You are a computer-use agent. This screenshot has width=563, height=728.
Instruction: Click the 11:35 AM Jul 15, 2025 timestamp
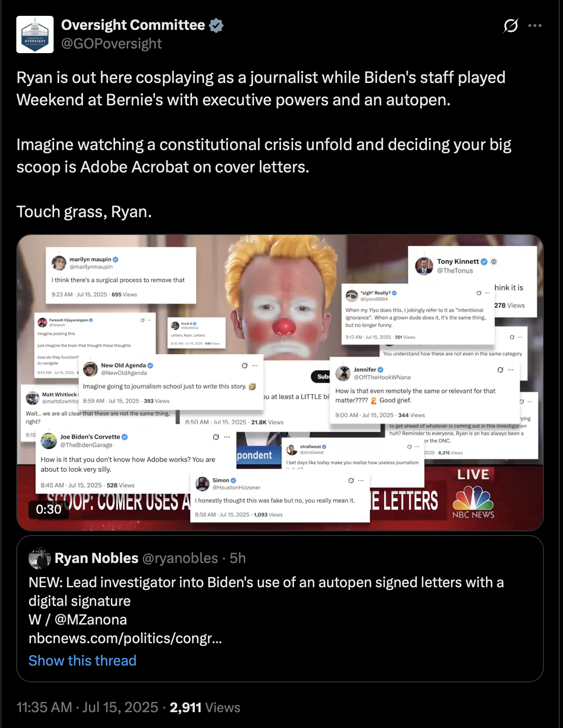click(88, 707)
